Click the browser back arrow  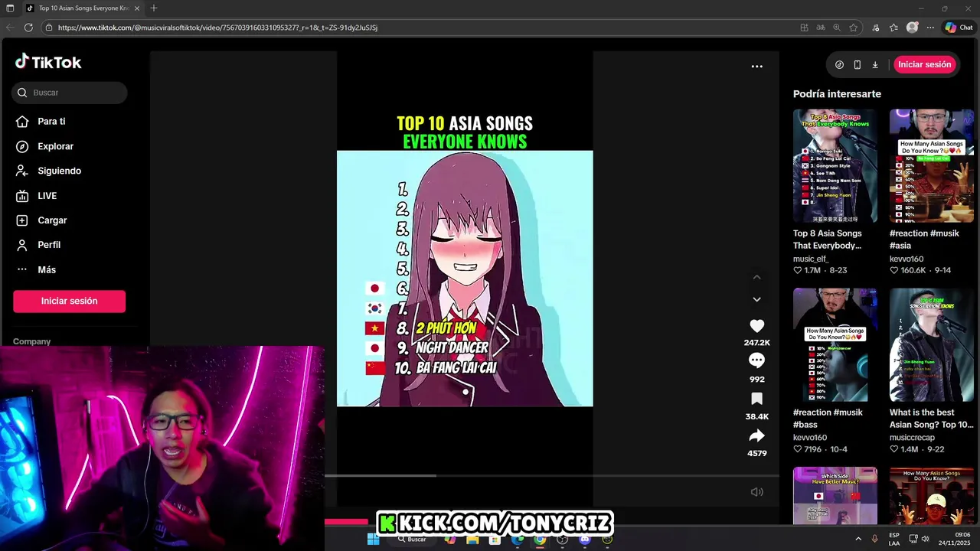pos(9,28)
